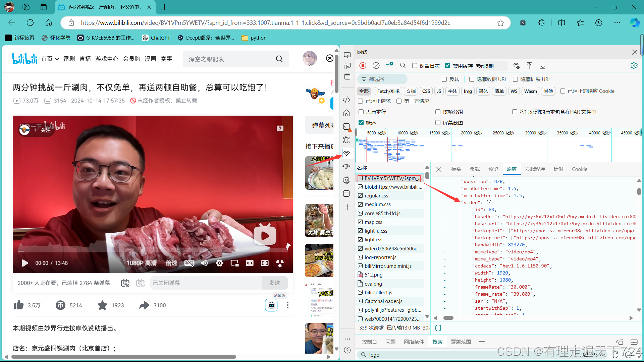Toggle the video player fullscreen icon
Viewport: 644px width, 362px height.
coord(265,263)
